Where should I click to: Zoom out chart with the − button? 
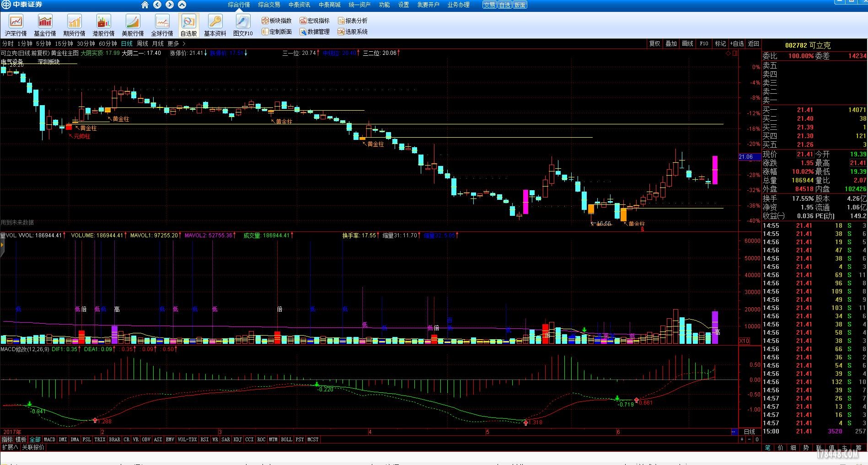pos(750,439)
